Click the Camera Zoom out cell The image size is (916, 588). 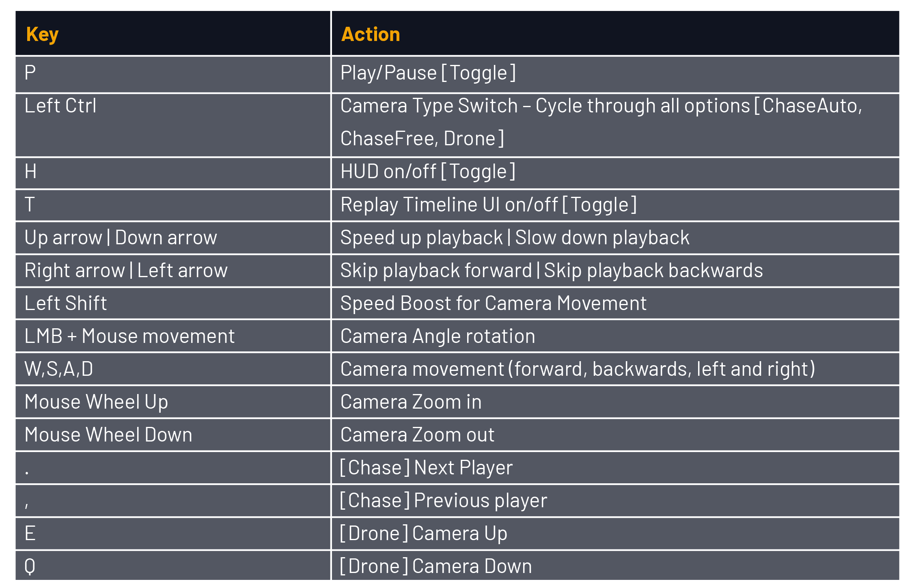[x=417, y=435]
